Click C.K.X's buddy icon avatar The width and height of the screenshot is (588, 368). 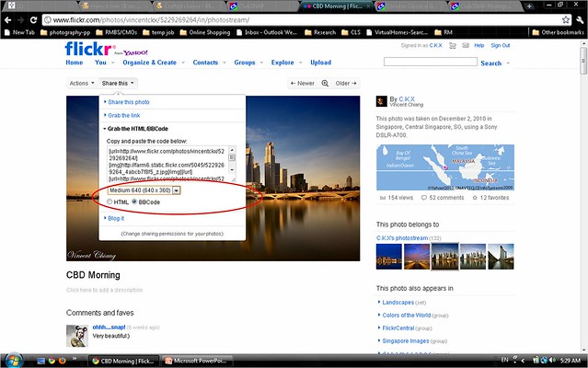tap(381, 101)
